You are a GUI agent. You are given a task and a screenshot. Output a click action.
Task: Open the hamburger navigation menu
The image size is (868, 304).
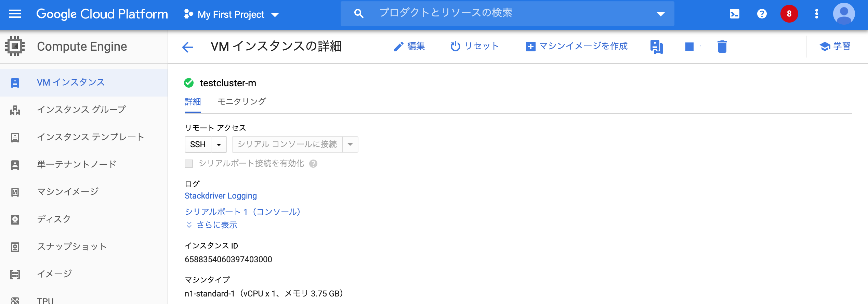15,14
